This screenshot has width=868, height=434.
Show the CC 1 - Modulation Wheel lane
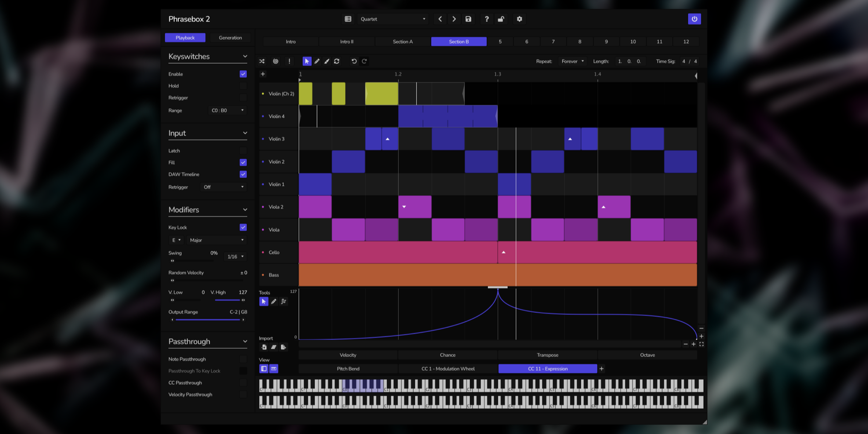click(448, 368)
